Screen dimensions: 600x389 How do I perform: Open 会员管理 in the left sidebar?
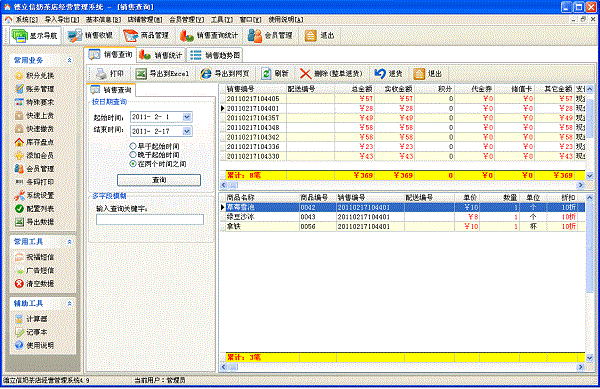coord(34,169)
